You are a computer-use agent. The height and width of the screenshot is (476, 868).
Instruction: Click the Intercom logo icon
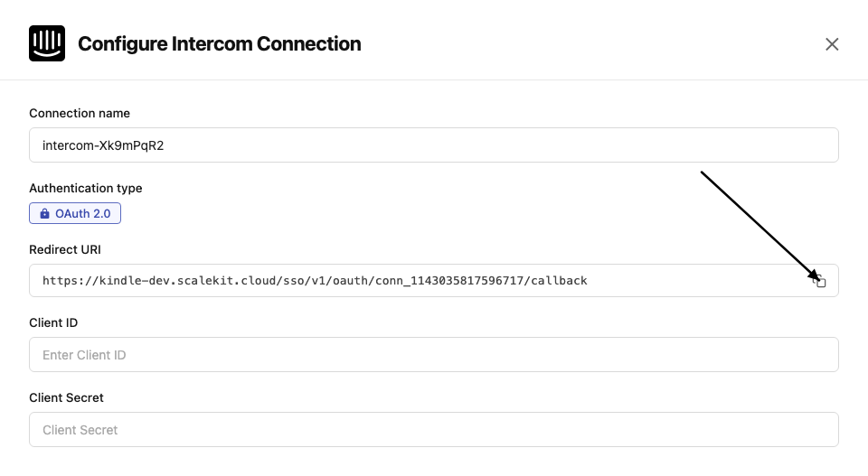click(x=47, y=43)
